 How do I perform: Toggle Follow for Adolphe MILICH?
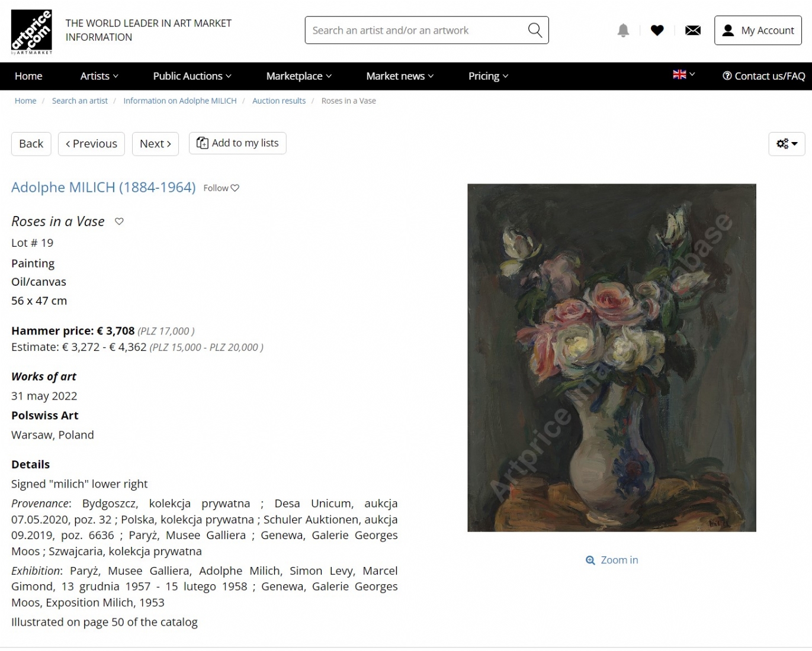pyautogui.click(x=222, y=188)
